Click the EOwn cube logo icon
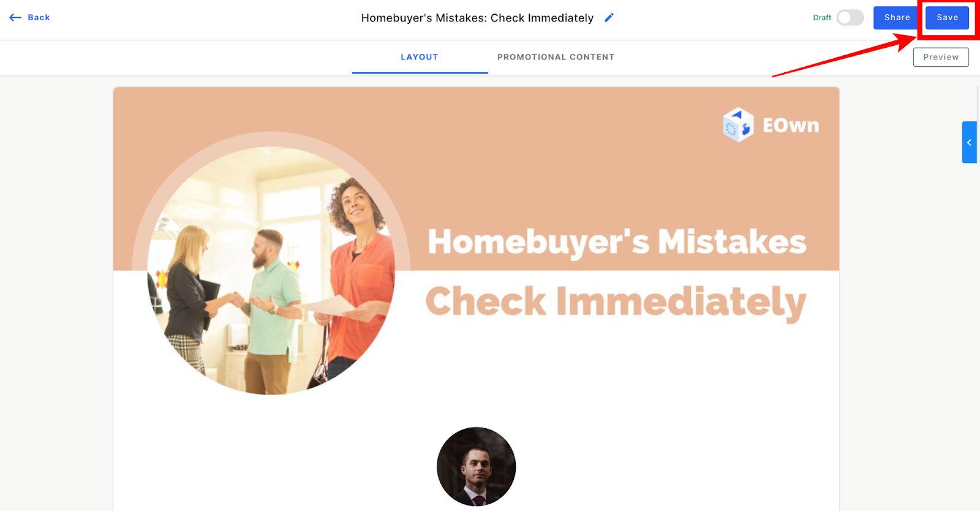The width and height of the screenshot is (980, 511). 738,125
